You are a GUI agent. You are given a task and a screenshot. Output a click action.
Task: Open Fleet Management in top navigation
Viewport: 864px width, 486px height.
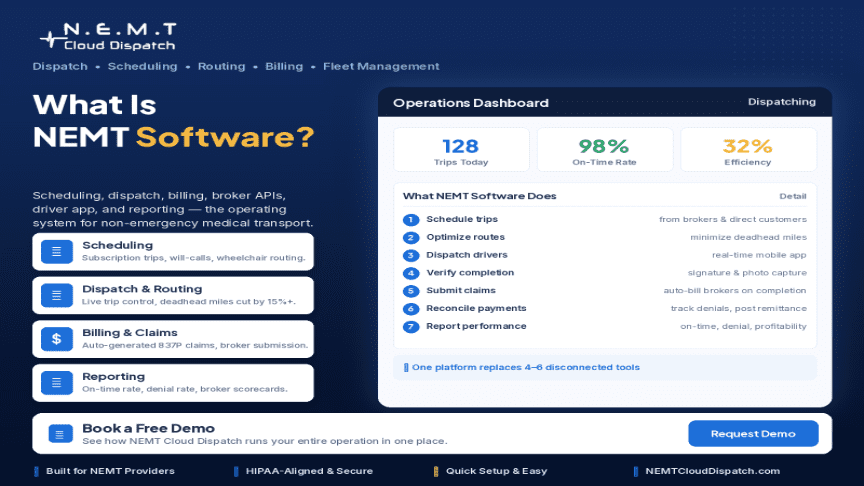tap(381, 66)
